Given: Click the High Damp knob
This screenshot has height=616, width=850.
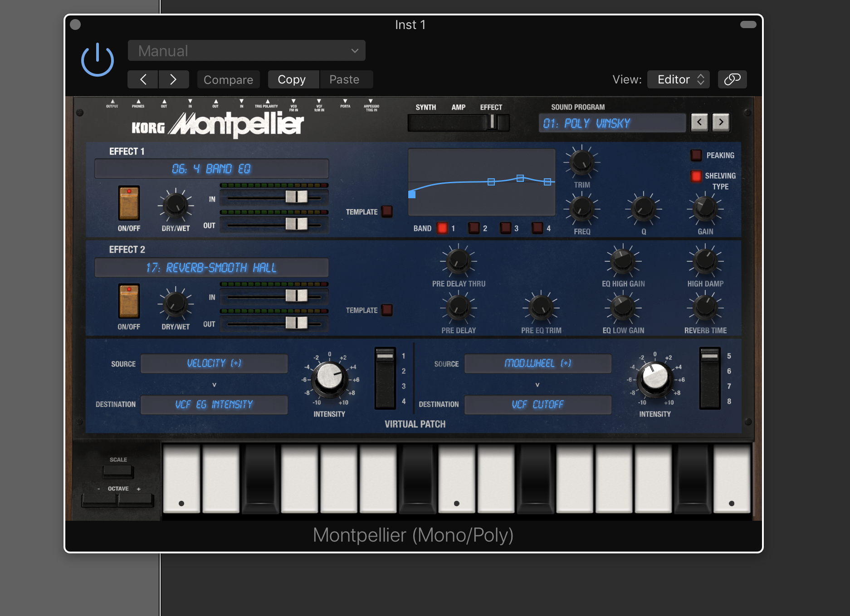Looking at the screenshot, I should [705, 260].
